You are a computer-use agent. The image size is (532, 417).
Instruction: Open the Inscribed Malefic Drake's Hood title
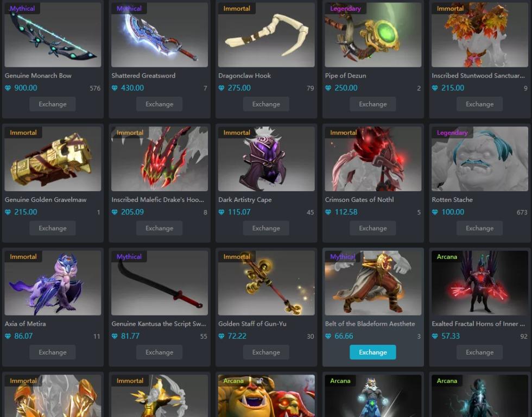point(158,200)
